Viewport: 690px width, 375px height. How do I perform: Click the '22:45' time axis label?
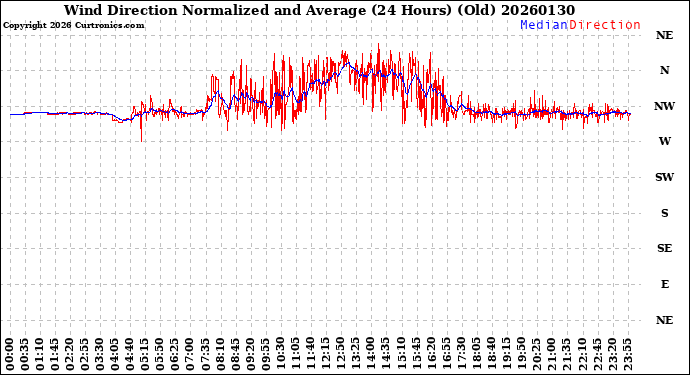597,355
